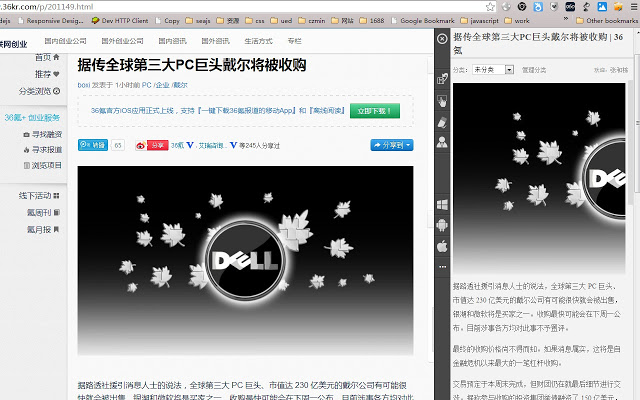
Task: Open 浏览项目 in the left sidebar
Action: click(x=43, y=165)
